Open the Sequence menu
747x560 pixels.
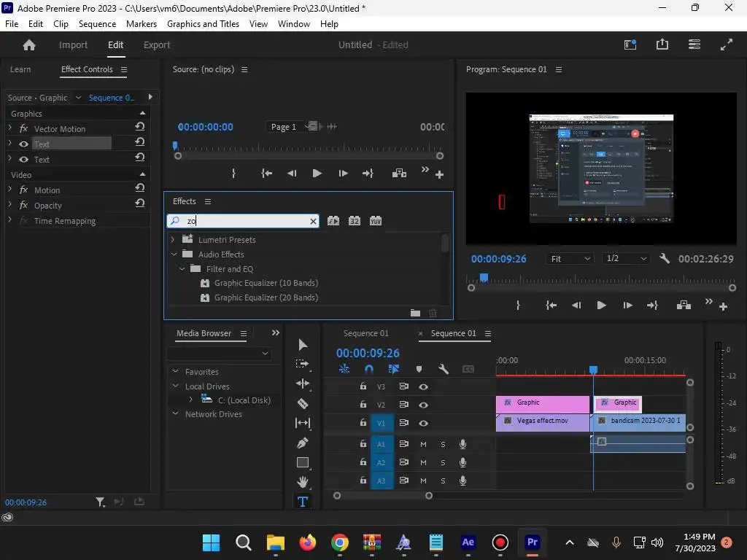pos(97,24)
